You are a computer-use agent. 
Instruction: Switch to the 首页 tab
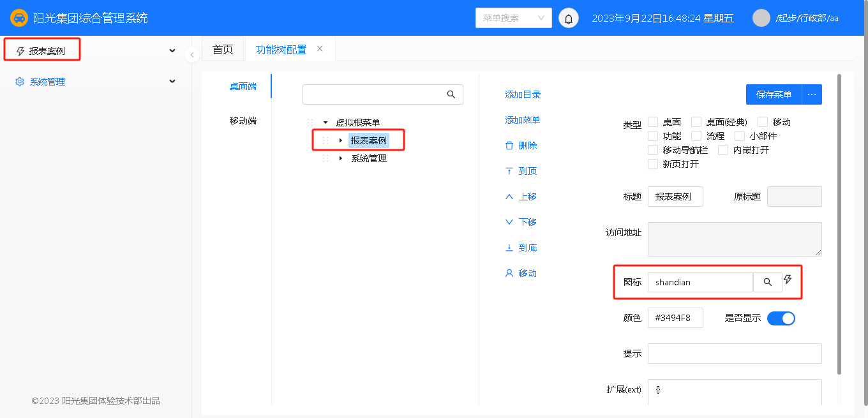[223, 49]
